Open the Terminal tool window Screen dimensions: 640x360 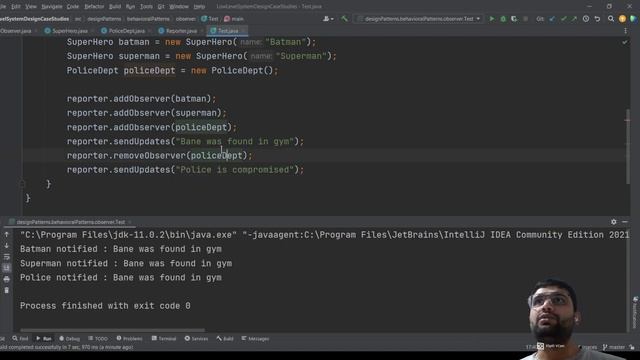coord(164,338)
